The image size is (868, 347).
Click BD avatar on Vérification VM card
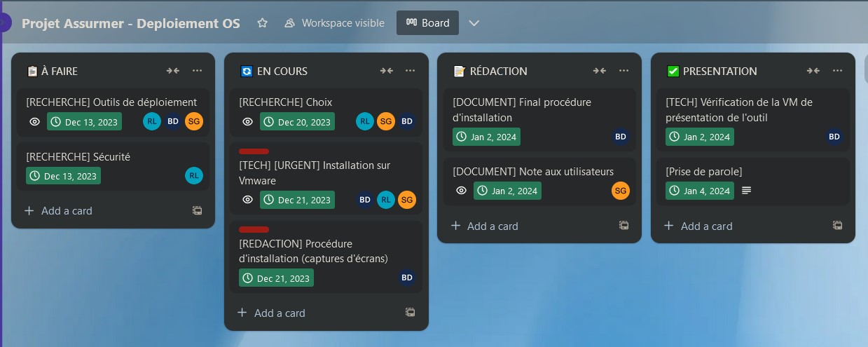pyautogui.click(x=834, y=137)
